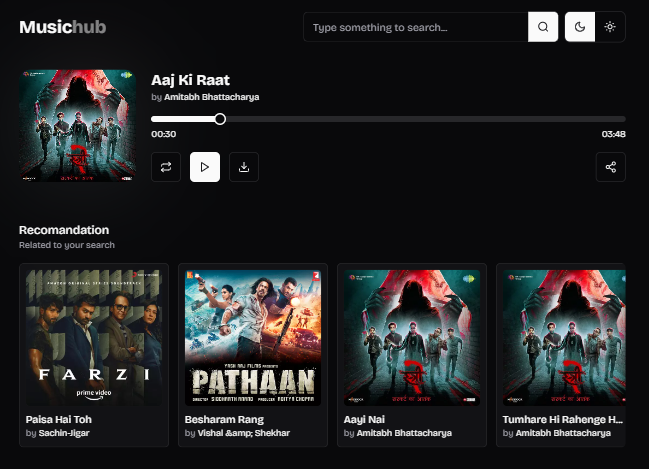
Task: Focus the search input field
Action: click(416, 27)
